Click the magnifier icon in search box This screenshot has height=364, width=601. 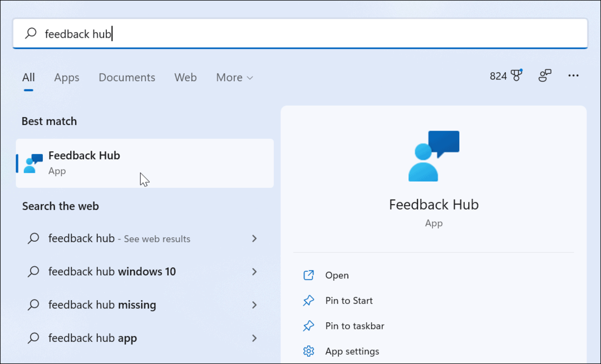tap(31, 34)
